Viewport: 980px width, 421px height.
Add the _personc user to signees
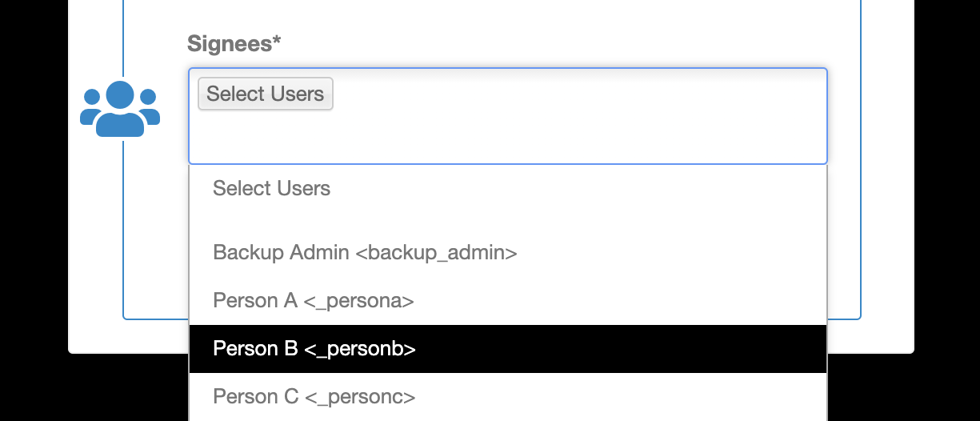pyautogui.click(x=359, y=397)
